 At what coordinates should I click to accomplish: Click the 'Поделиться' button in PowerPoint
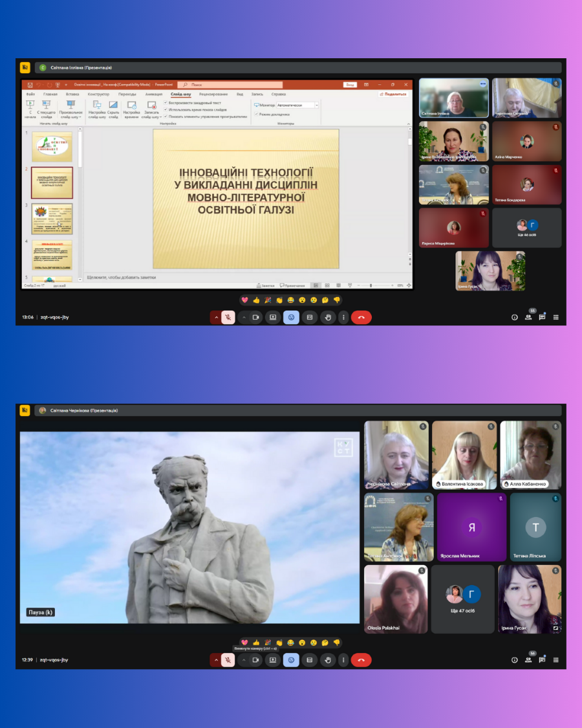pos(393,94)
